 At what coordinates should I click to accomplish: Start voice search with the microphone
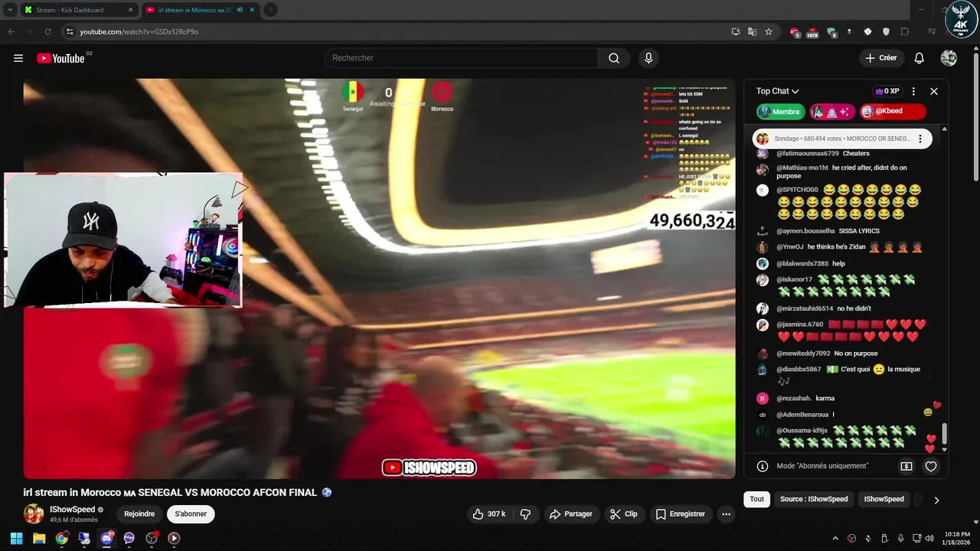coord(648,58)
